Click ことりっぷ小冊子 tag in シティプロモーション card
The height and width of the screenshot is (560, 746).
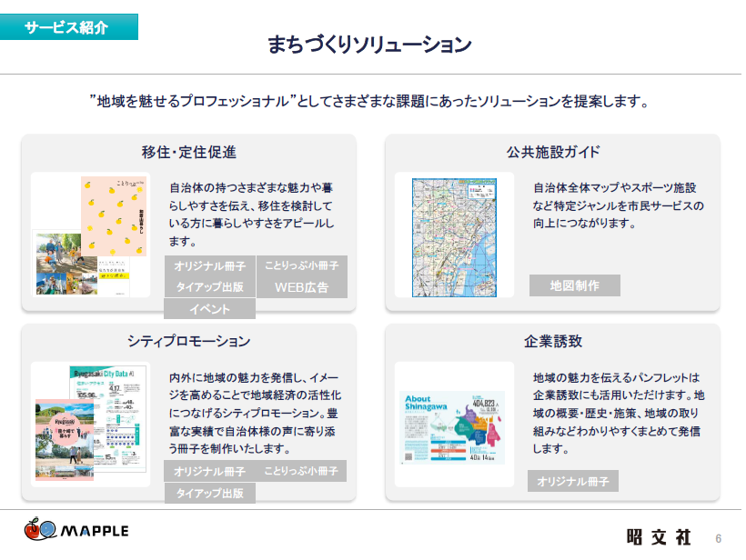[301, 472]
